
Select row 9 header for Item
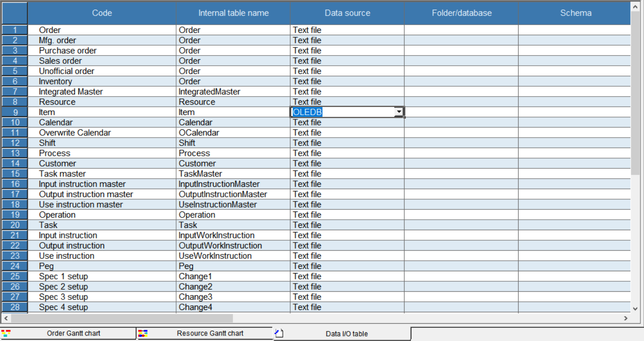pyautogui.click(x=15, y=112)
